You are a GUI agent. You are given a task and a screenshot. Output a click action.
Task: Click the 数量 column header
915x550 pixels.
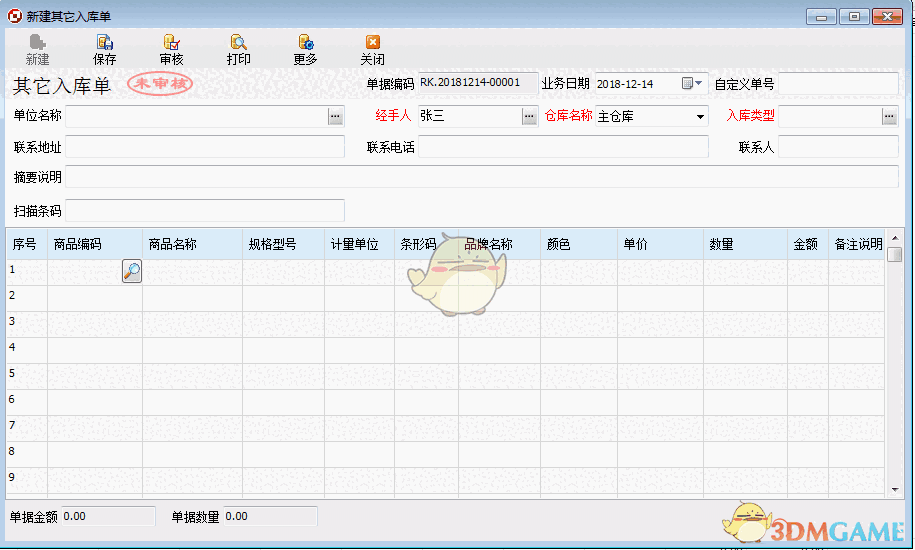tap(745, 244)
